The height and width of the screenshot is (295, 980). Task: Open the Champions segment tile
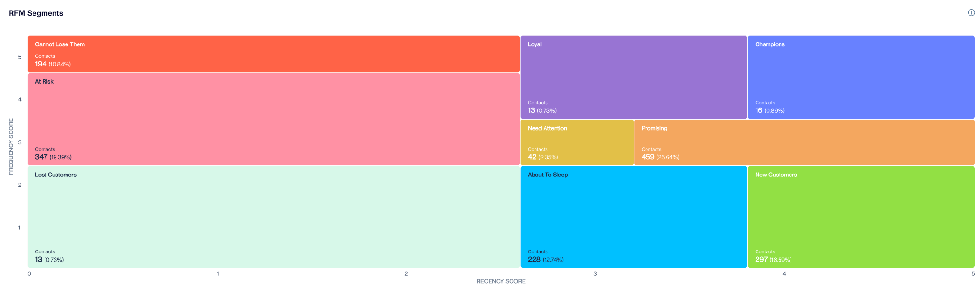(x=861, y=77)
